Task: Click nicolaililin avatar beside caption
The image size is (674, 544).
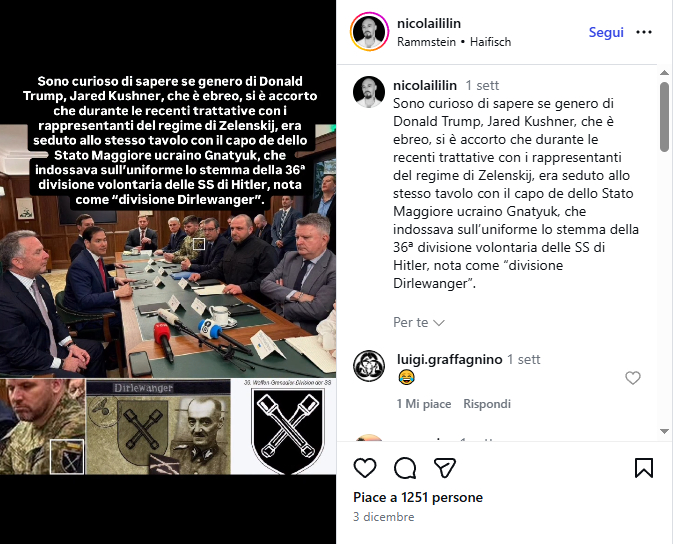Action: pyautogui.click(x=369, y=92)
